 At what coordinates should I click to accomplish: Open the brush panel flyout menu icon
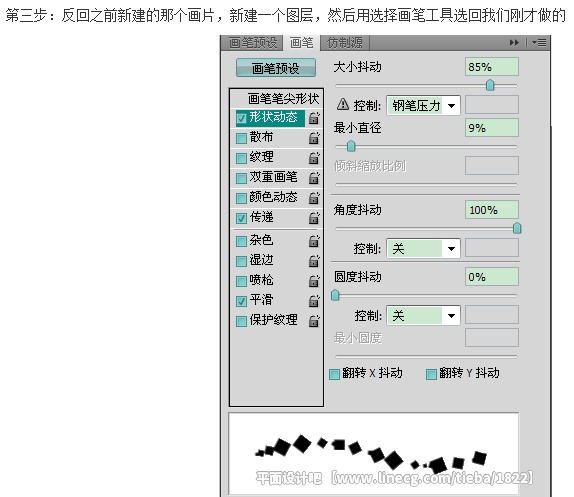click(x=539, y=43)
